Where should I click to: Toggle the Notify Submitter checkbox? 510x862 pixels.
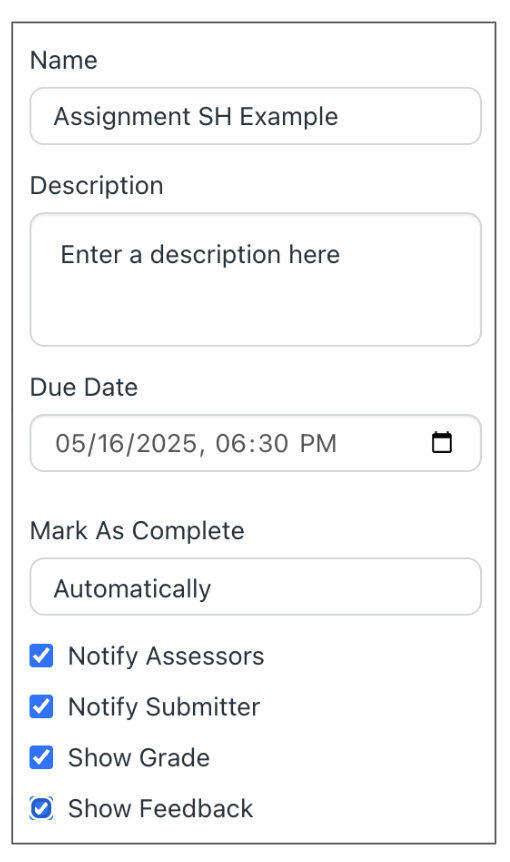click(x=41, y=706)
